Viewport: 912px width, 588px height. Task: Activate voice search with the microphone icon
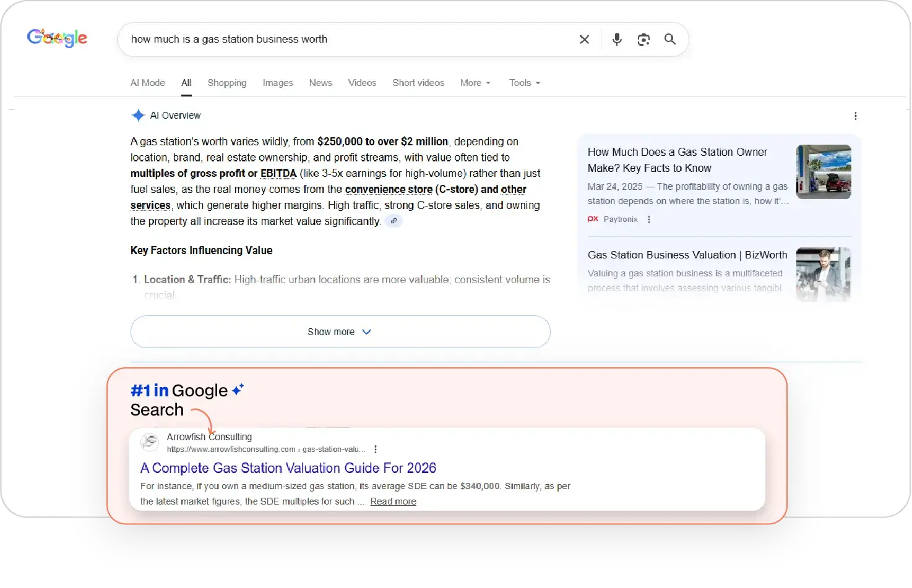(x=616, y=39)
